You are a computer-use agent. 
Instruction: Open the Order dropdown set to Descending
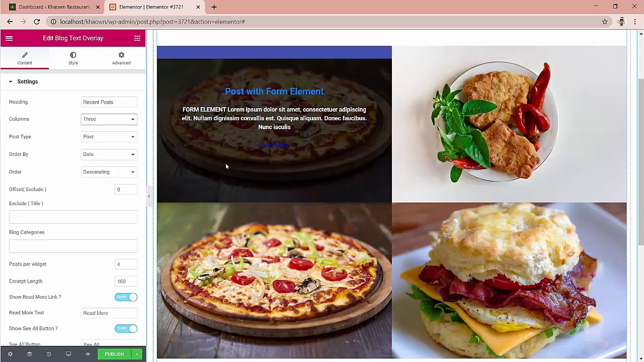click(109, 172)
